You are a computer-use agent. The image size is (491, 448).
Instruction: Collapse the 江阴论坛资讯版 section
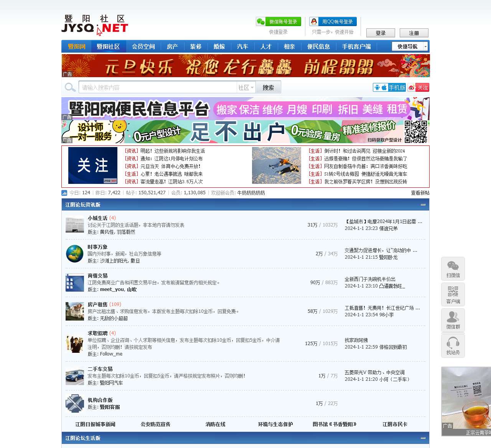[x=423, y=205]
